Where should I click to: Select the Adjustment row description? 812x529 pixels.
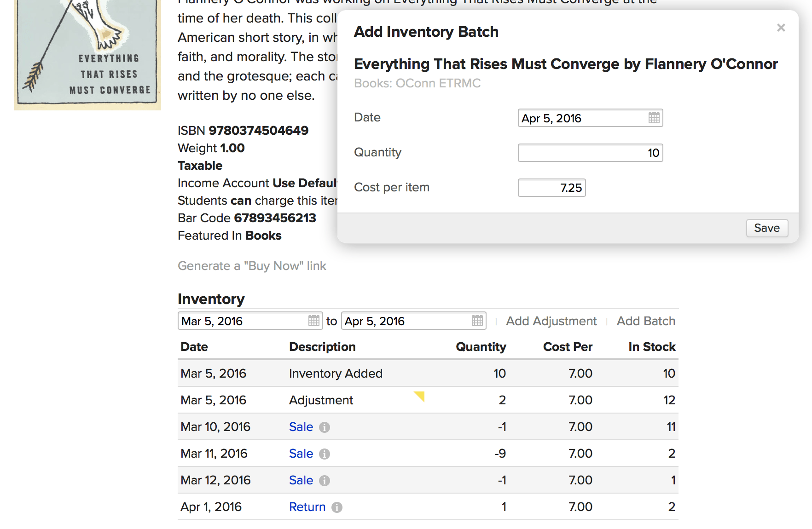[321, 400]
